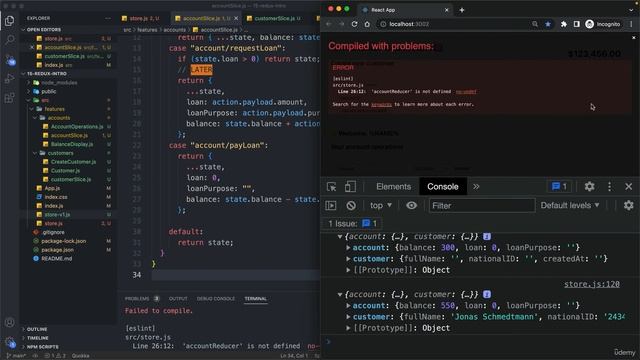Open package.json in file tree

tap(57, 250)
